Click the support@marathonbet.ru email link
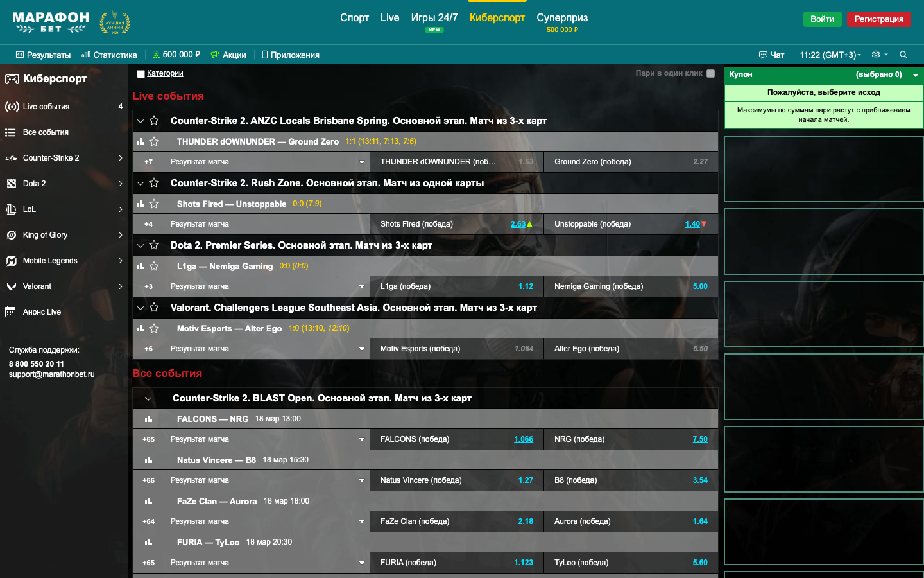This screenshot has width=924, height=578. 51,374
